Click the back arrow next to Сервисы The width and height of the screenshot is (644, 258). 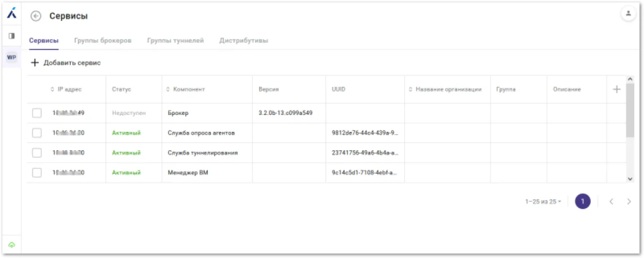pos(36,16)
